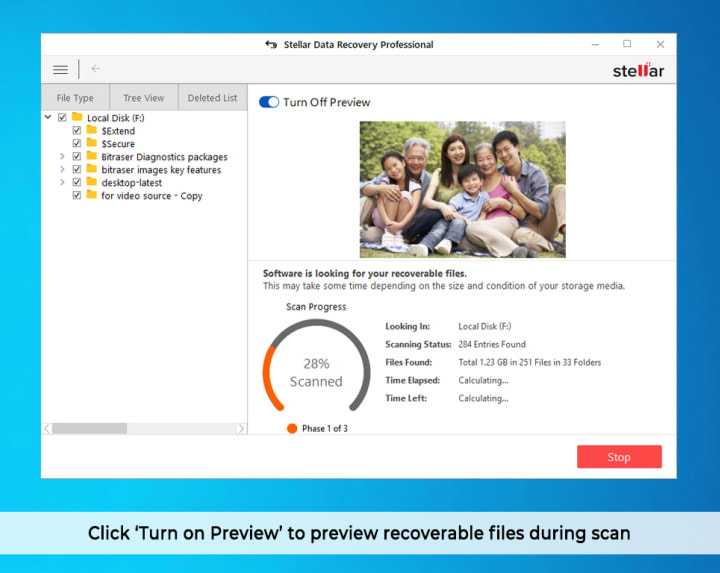Toggle the Turn Off Preview switch
Image resolution: width=720 pixels, height=573 pixels.
click(268, 102)
